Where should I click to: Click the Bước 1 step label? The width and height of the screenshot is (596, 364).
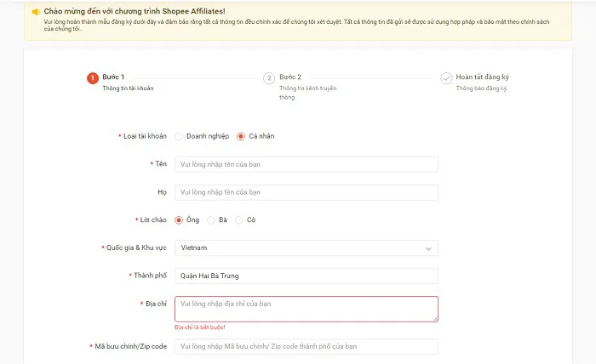tap(113, 77)
